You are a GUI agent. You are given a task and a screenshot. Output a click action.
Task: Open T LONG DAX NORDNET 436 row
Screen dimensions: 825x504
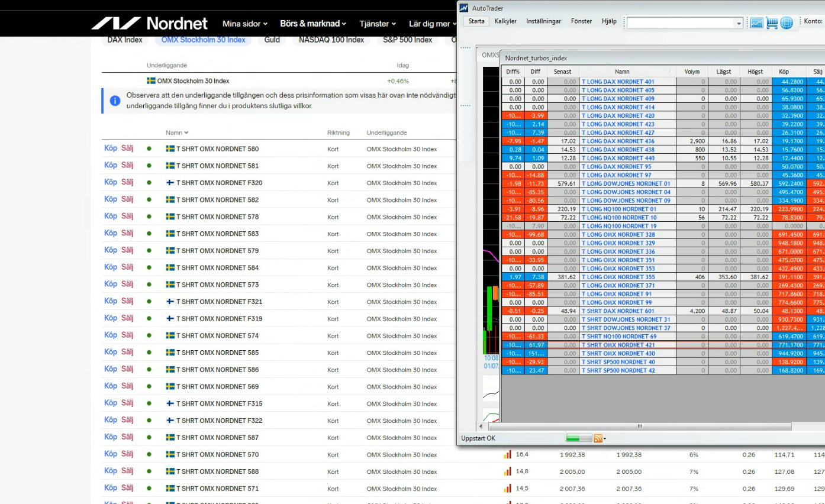618,141
